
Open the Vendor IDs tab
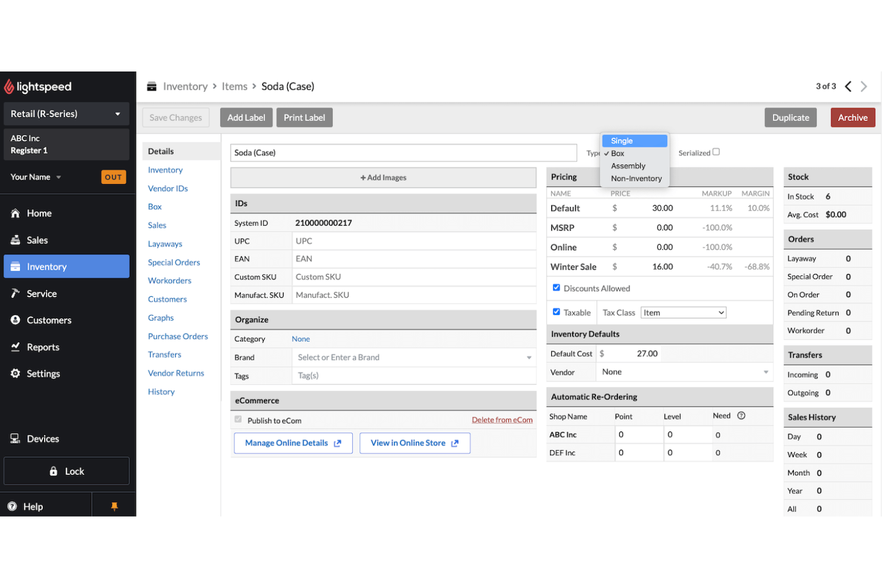pos(168,188)
